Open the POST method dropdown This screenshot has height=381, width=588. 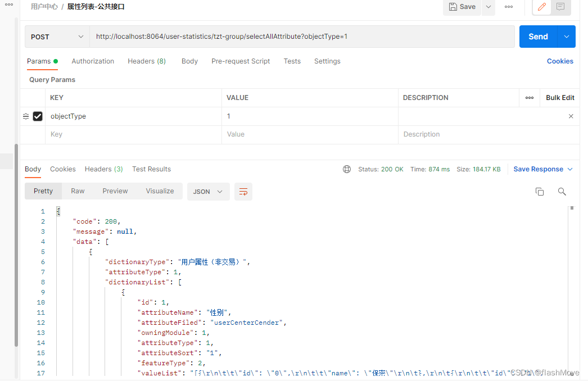pyautogui.click(x=57, y=37)
